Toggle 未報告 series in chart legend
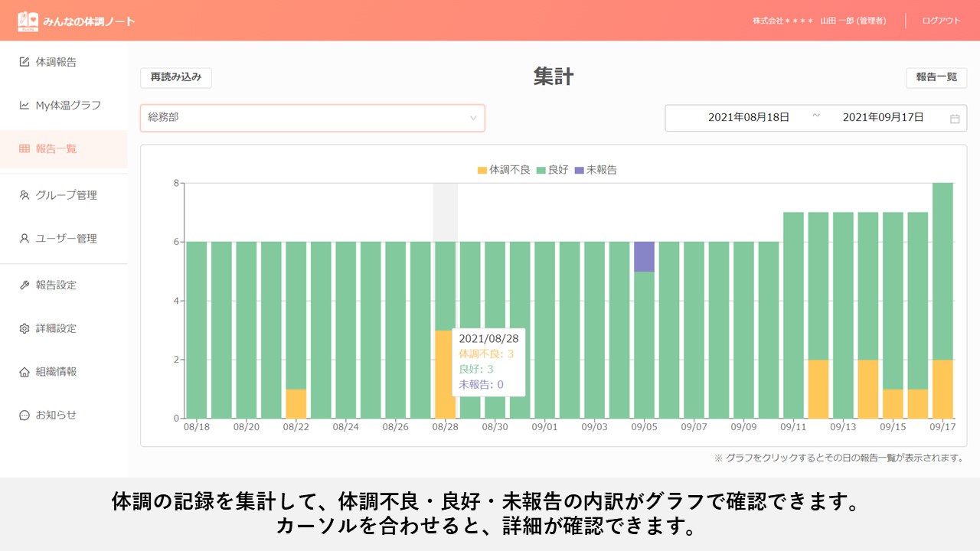 [595, 170]
